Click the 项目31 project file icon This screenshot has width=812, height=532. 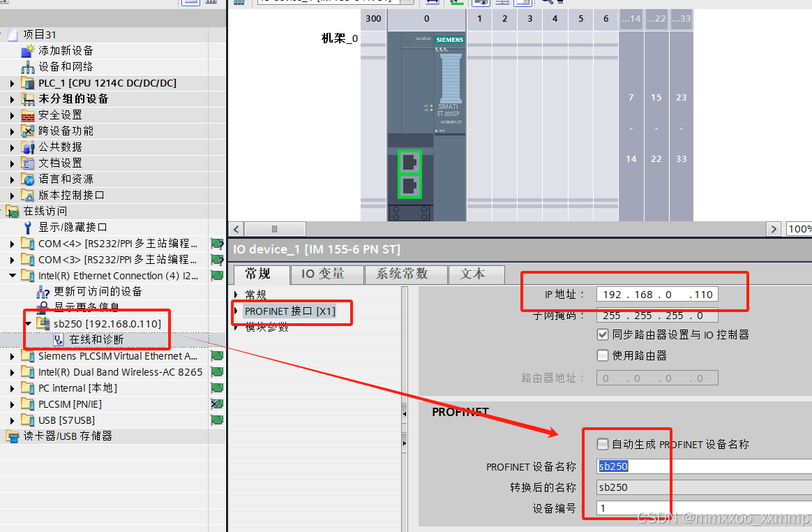coord(13,35)
